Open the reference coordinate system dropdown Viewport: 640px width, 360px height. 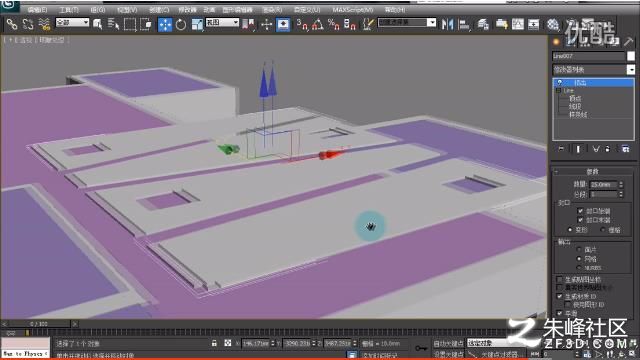[x=222, y=22]
